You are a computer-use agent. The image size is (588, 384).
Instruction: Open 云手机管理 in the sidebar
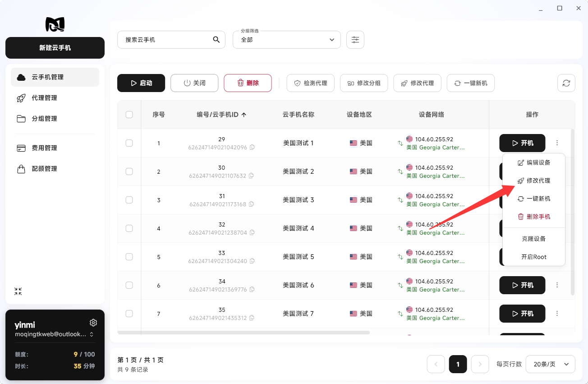[x=55, y=77]
